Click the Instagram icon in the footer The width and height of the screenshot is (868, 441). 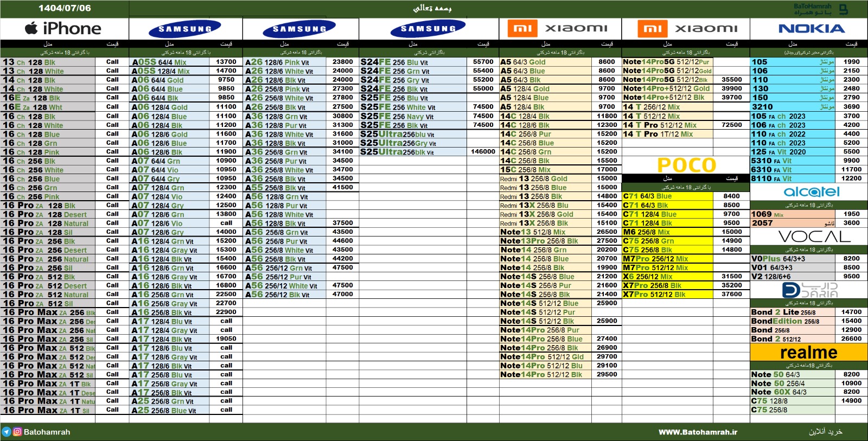pos(17,432)
